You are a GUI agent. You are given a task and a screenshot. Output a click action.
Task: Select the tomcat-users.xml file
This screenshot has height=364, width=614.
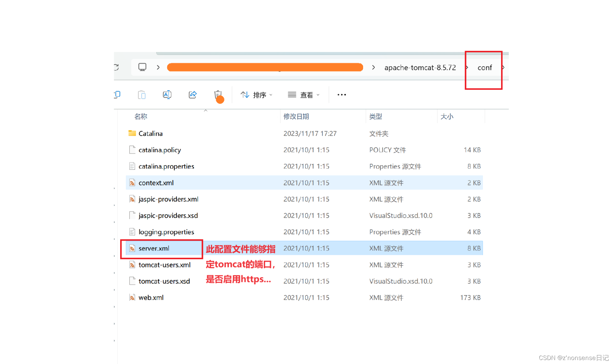304,265
